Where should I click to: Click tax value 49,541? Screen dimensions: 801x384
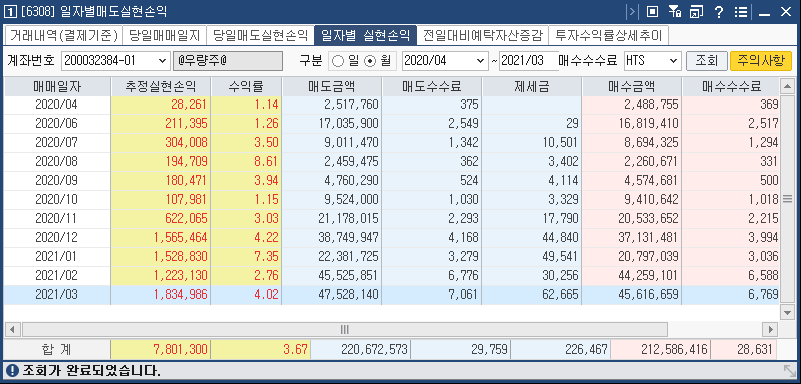[x=560, y=257]
